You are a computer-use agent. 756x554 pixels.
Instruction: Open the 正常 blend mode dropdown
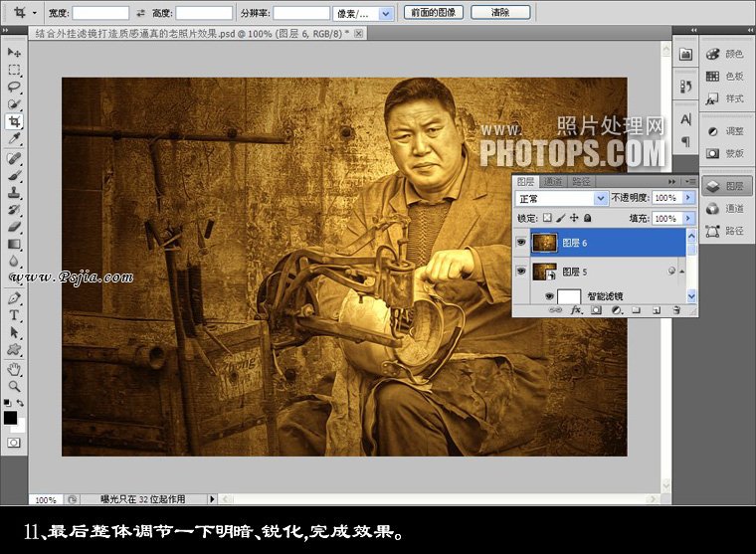562,199
